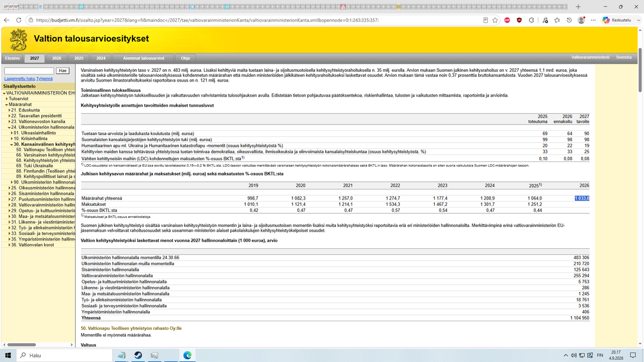Go back with the browser back arrow
This screenshot has height=362, width=644.
click(x=6, y=20)
